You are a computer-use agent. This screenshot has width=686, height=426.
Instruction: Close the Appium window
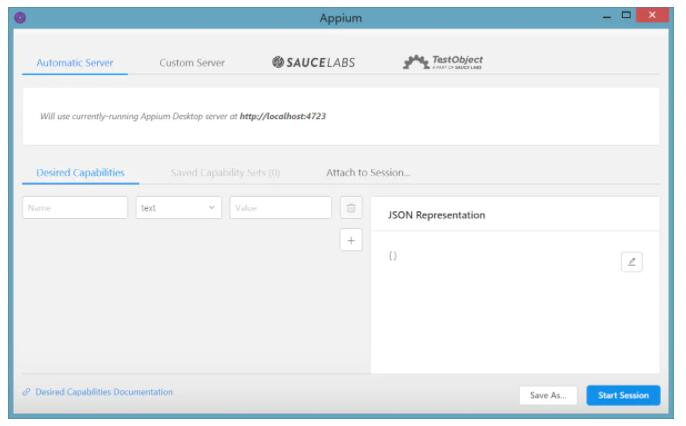tap(652, 15)
